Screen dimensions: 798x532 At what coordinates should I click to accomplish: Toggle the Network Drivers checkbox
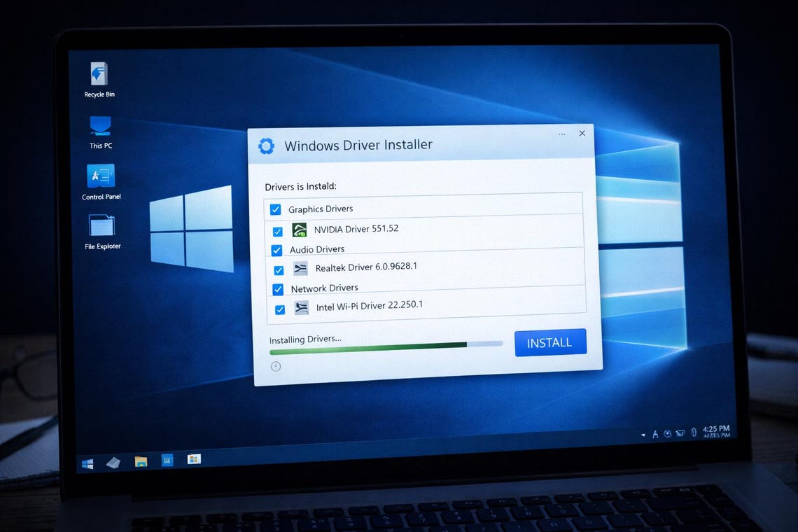278,290
